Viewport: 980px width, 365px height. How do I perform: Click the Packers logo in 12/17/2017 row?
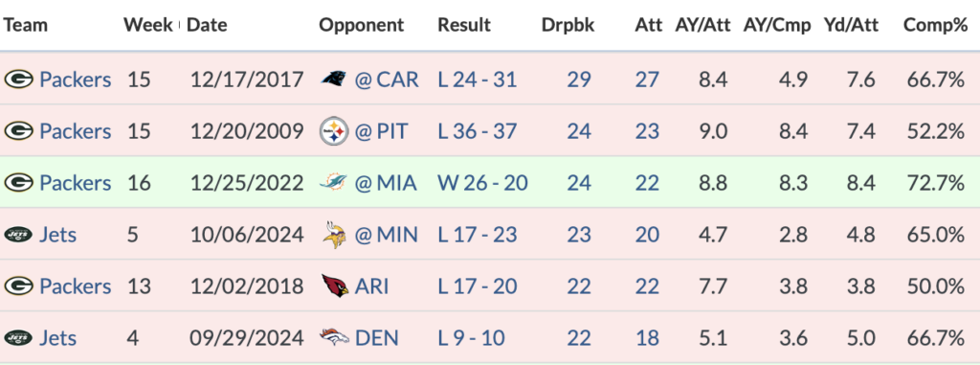tap(18, 80)
